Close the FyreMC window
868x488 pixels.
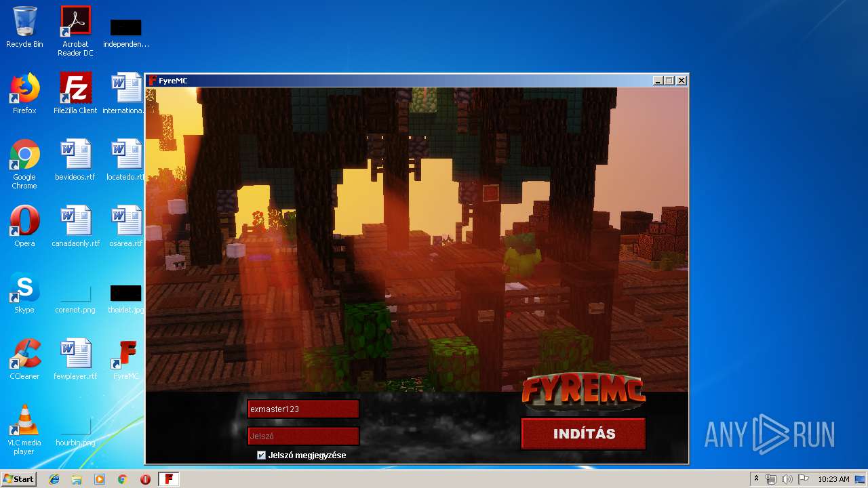682,81
